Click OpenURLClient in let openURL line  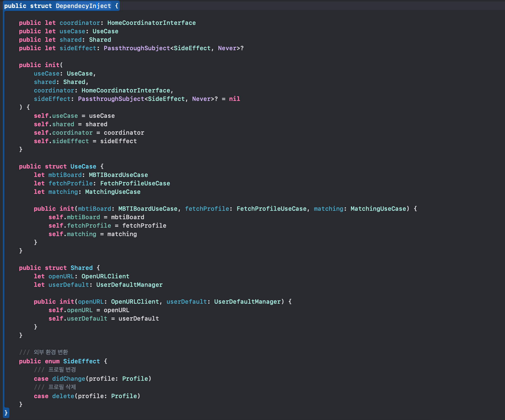point(105,276)
